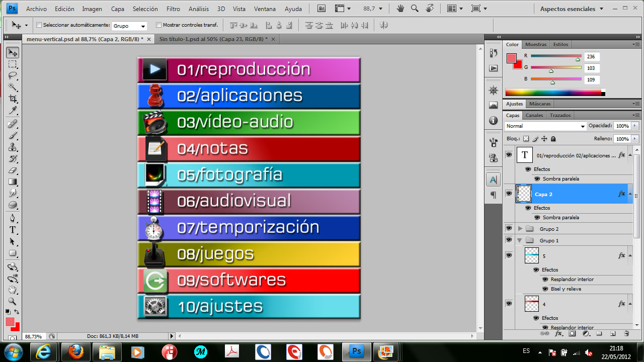Open the Character panel icon
The height and width of the screenshot is (362, 644).
(x=493, y=179)
